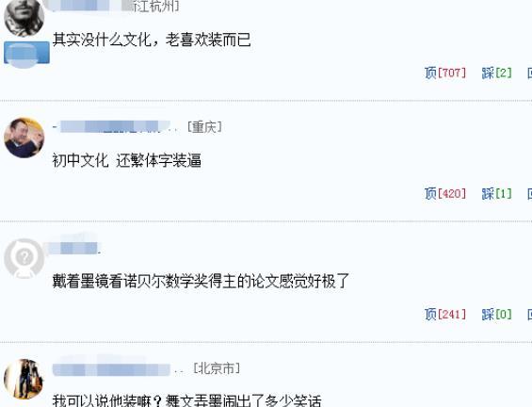532x407 pixels.
Task: Click 顶[420] on the Chongqing comment
Action: 444,193
